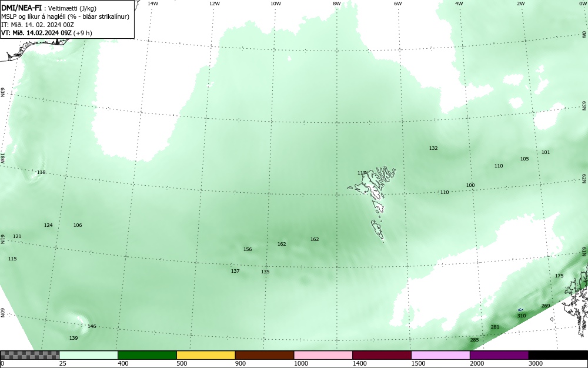
Task: Click the '18W' label on the left edge
Action: coord(2,158)
